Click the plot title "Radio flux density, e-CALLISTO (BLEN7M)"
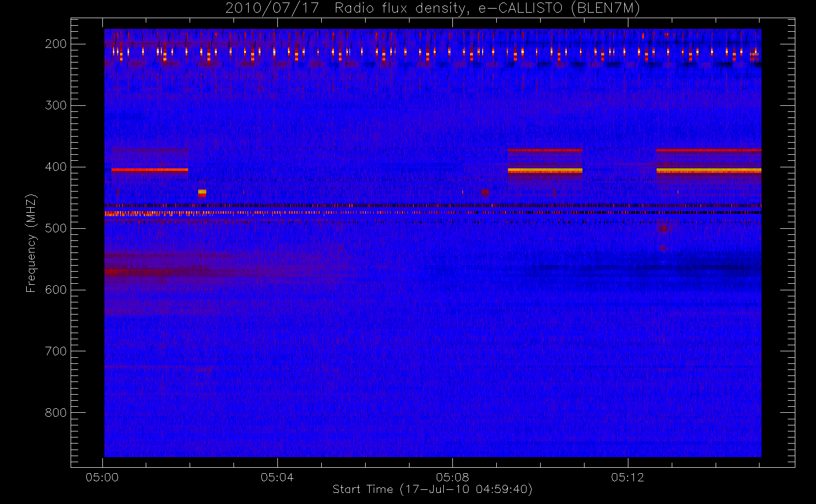 [487, 9]
